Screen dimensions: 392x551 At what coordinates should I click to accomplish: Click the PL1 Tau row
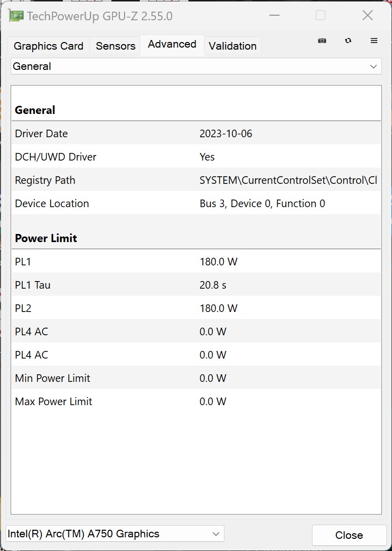tap(196, 285)
